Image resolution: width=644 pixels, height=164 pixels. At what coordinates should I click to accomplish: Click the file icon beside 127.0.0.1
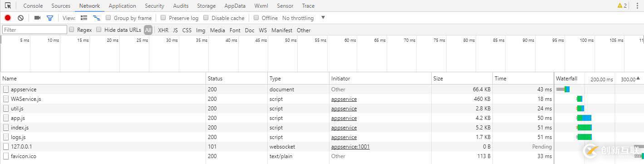(x=6, y=147)
